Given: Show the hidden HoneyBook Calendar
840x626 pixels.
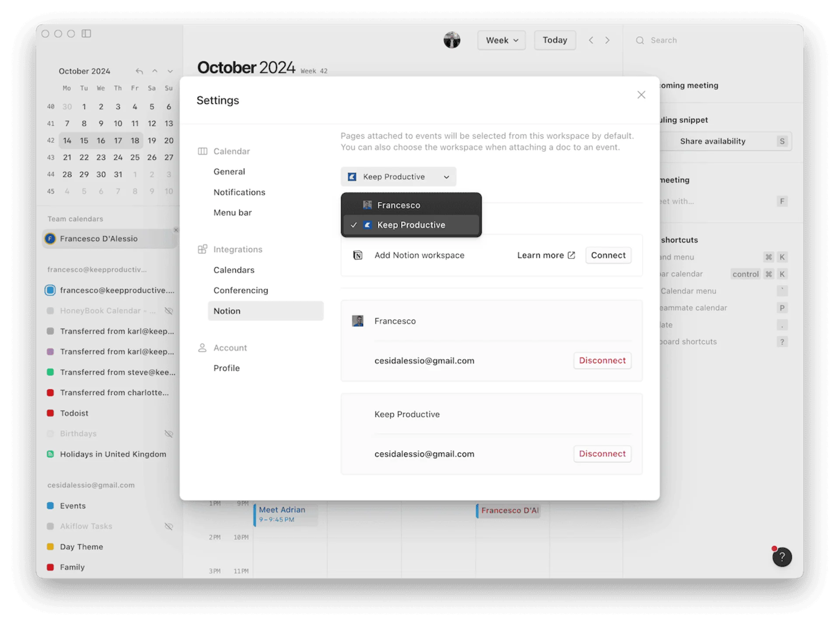Looking at the screenshot, I should coord(168,311).
